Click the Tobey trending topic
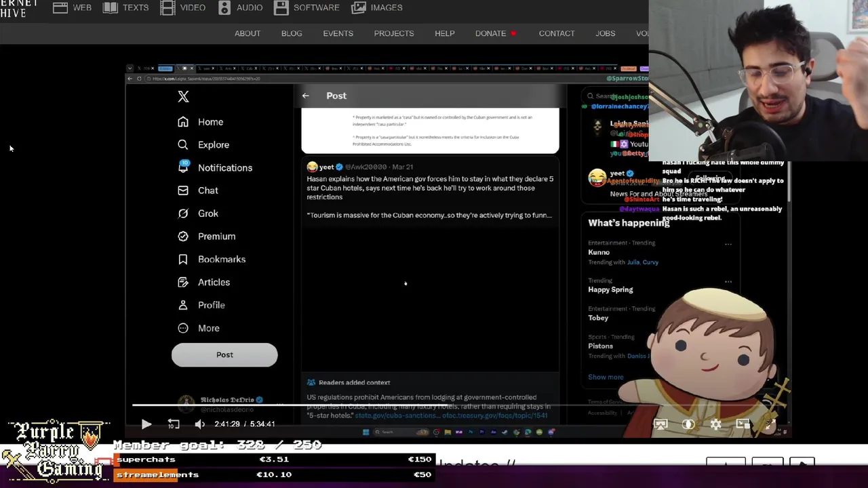Image resolution: width=868 pixels, height=488 pixels. [598, 318]
